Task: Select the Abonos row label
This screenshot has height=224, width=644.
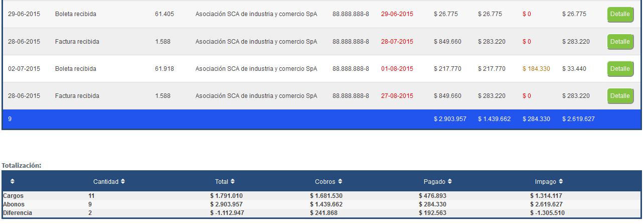Action: (14, 204)
